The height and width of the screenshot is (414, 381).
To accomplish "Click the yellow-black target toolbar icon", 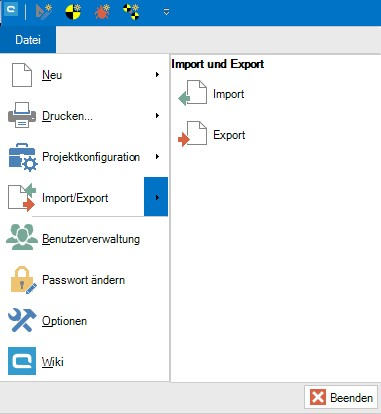I will point(73,12).
